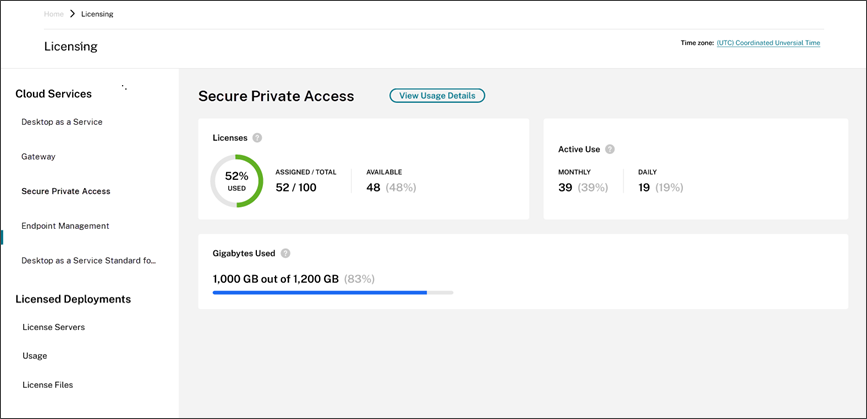Viewport: 867px width, 419px height.
Task: Click the 48 available licenses value
Action: point(373,188)
